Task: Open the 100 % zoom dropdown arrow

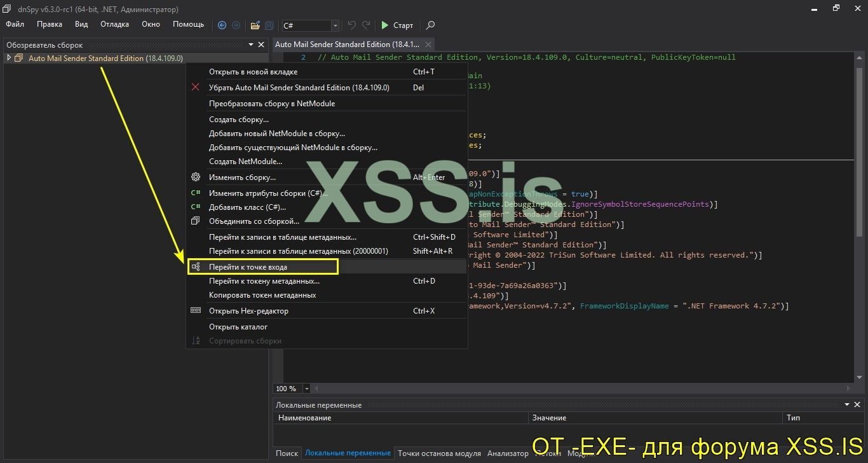Action: click(307, 388)
